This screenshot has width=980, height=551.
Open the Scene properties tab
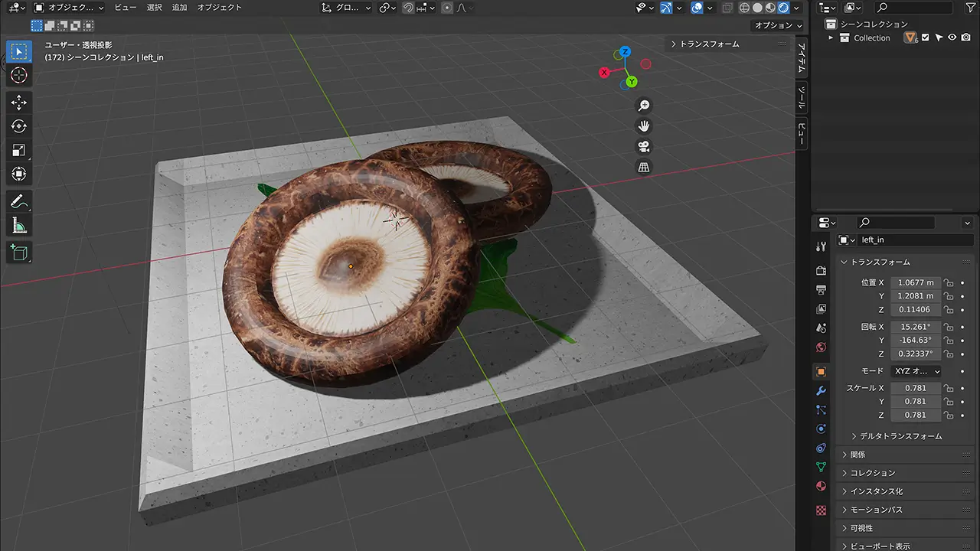click(x=821, y=328)
